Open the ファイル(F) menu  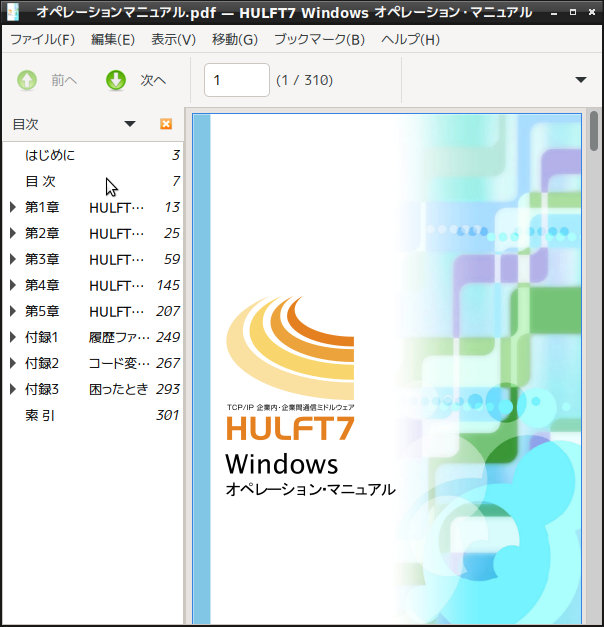[x=42, y=40]
